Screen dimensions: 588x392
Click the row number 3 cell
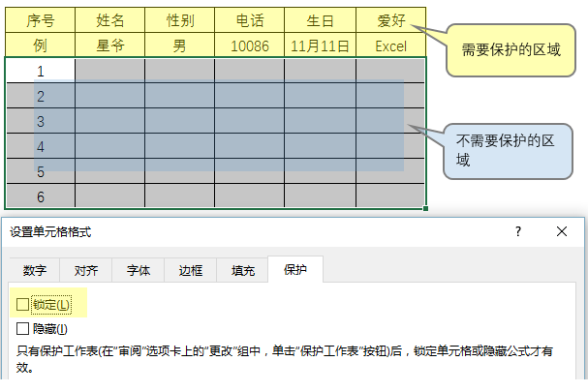click(x=41, y=121)
